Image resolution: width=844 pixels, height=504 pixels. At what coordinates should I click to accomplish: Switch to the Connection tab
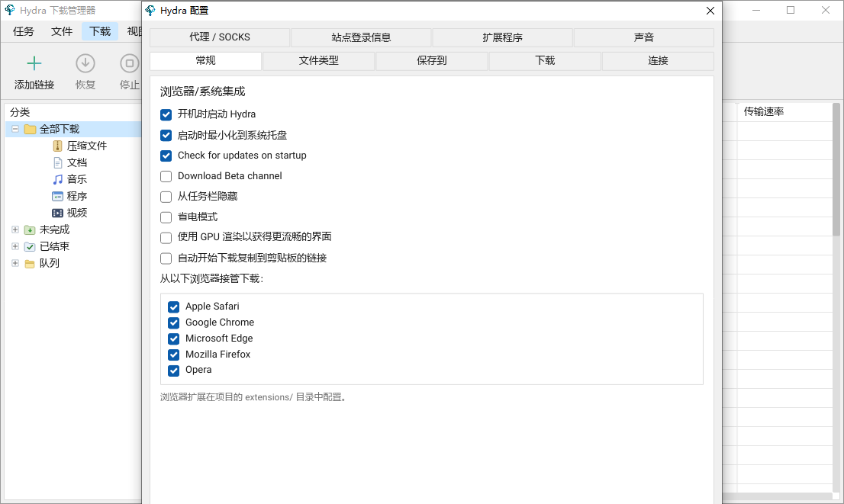[658, 61]
